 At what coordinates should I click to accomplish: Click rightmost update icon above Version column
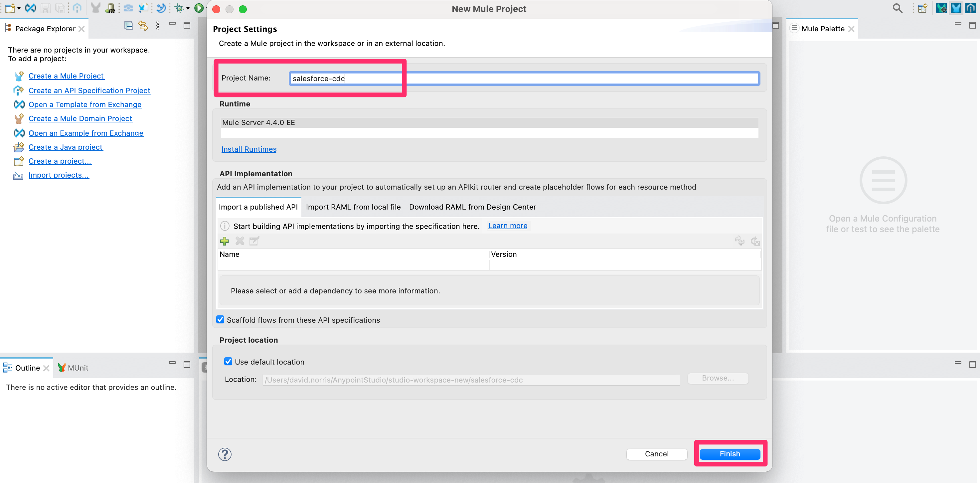pyautogui.click(x=755, y=241)
